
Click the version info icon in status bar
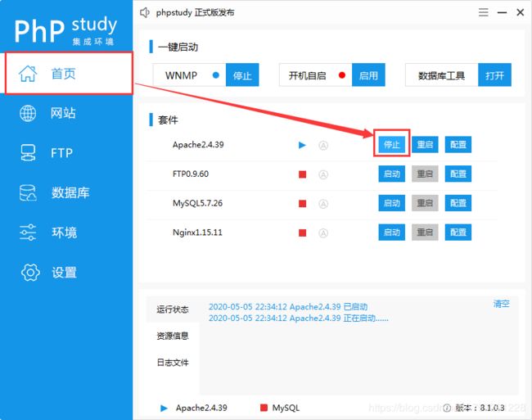447,408
